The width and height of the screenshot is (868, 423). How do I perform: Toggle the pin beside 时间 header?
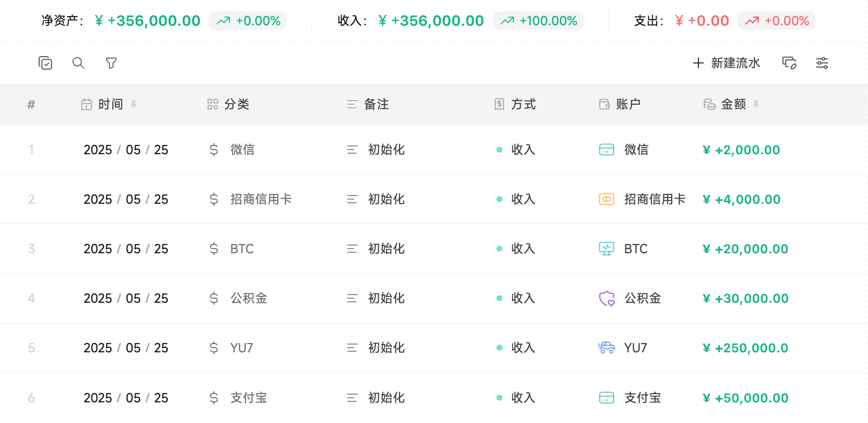click(x=133, y=104)
